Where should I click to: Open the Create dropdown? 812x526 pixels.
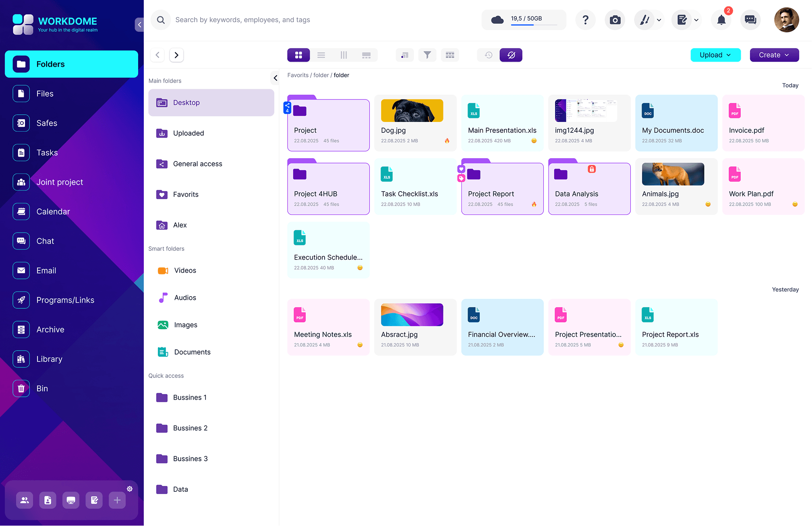pos(774,55)
